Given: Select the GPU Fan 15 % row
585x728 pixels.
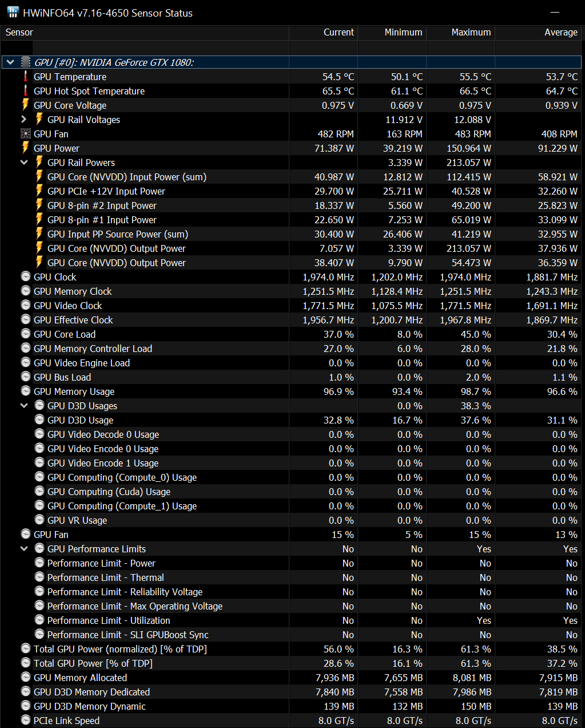Looking at the screenshot, I should 292,535.
